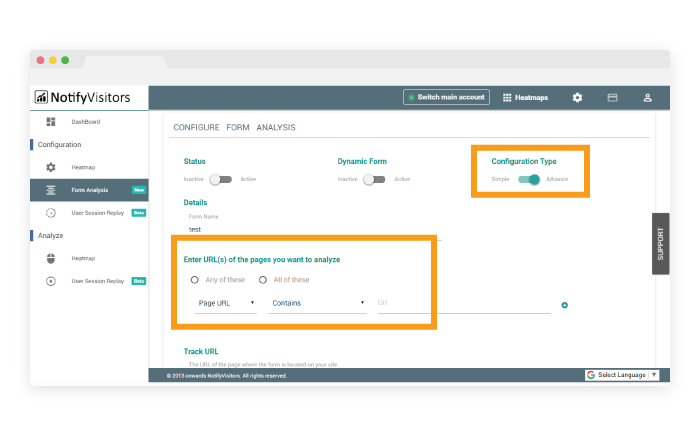This screenshot has height=436, width=700.
Task: Open Form Analysis in the sidebar
Action: point(90,190)
